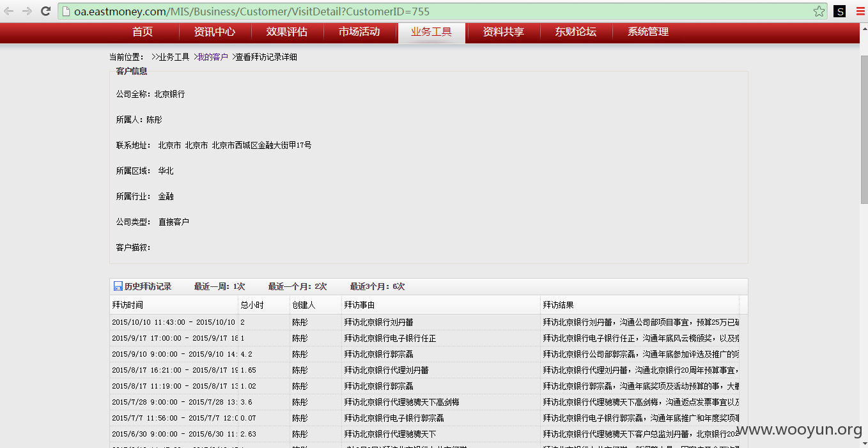Click the 0.07 total hours cell
The height and width of the screenshot is (448, 868).
264,418
